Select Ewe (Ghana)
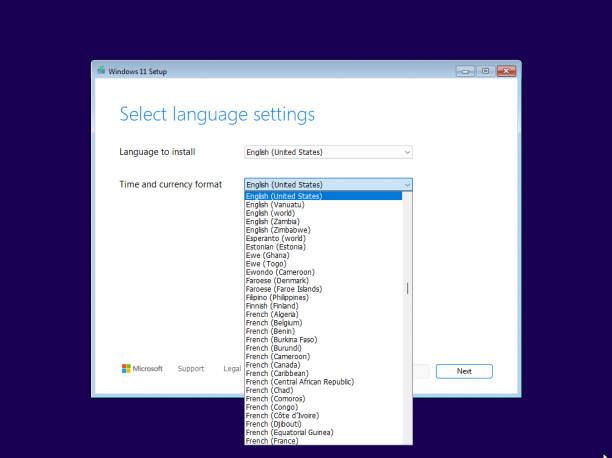This screenshot has width=612, height=458. tap(323, 255)
